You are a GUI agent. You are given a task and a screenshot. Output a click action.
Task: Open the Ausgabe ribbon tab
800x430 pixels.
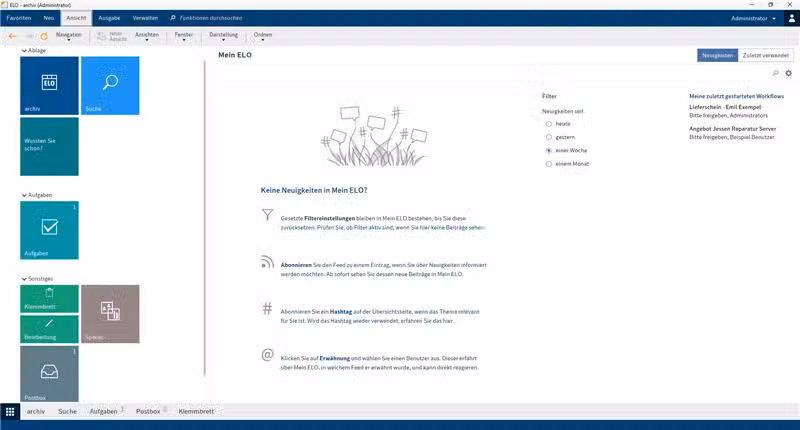pyautogui.click(x=109, y=18)
